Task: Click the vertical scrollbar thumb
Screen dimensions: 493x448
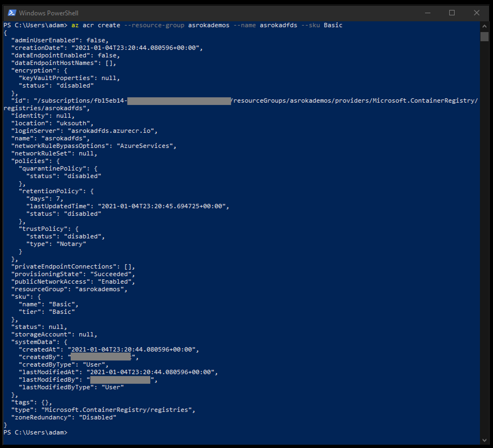Action: [x=484, y=37]
